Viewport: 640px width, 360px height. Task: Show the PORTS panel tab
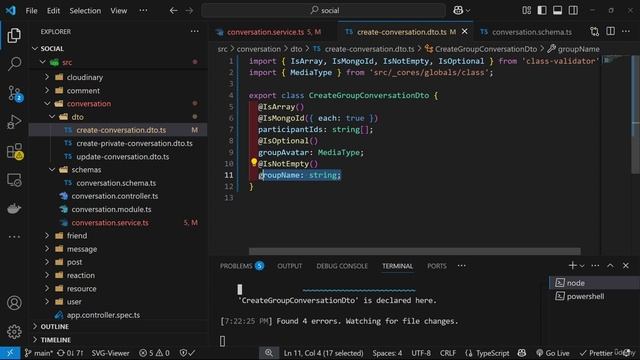tap(437, 266)
